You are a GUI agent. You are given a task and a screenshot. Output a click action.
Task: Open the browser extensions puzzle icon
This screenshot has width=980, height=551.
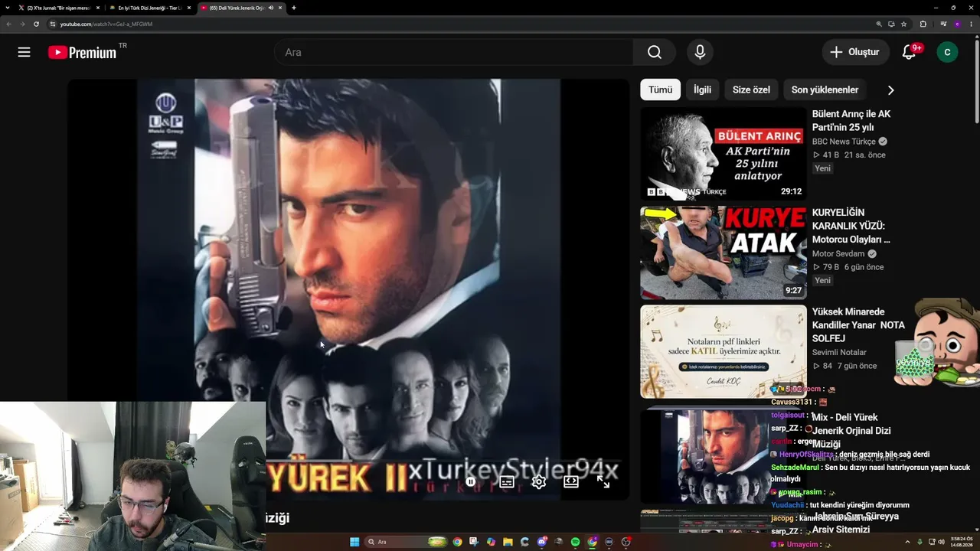pos(923,24)
